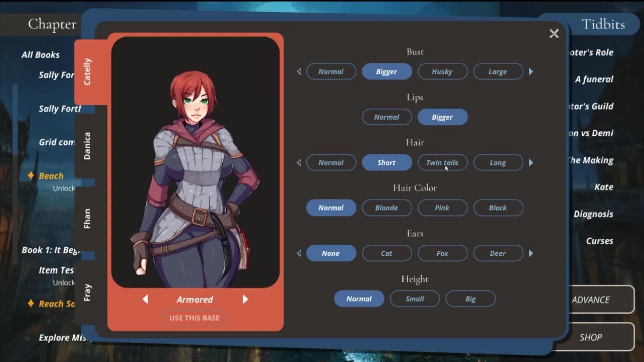Viewport: 644px width, 362px height.
Task: Click left arrow beside Hair options
Action: [299, 163]
